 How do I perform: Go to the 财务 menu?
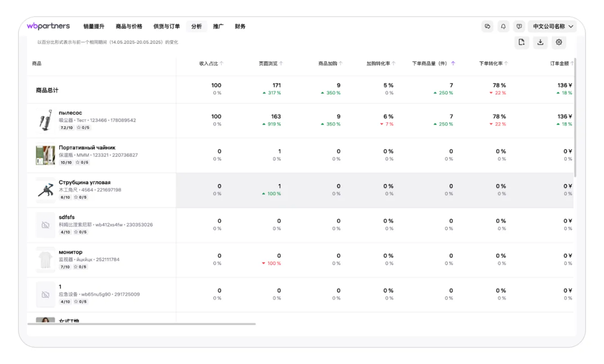(240, 27)
